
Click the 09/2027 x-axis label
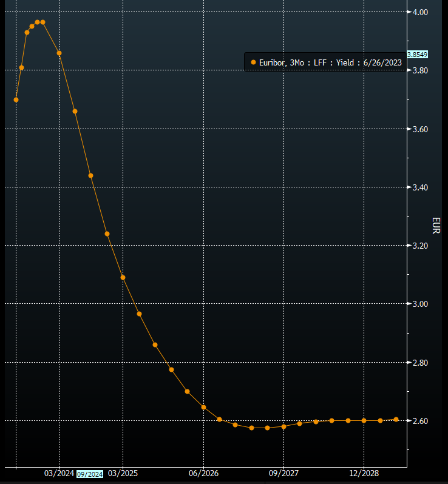283,473
